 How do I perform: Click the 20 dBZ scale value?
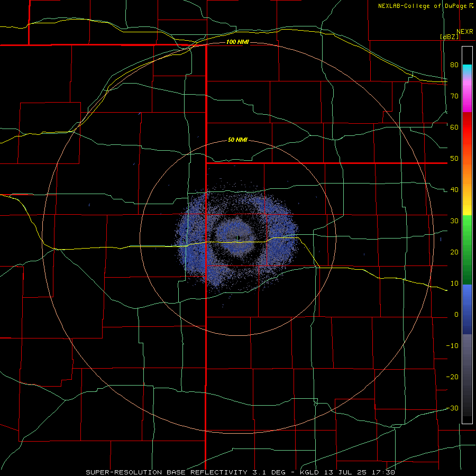[454, 252]
